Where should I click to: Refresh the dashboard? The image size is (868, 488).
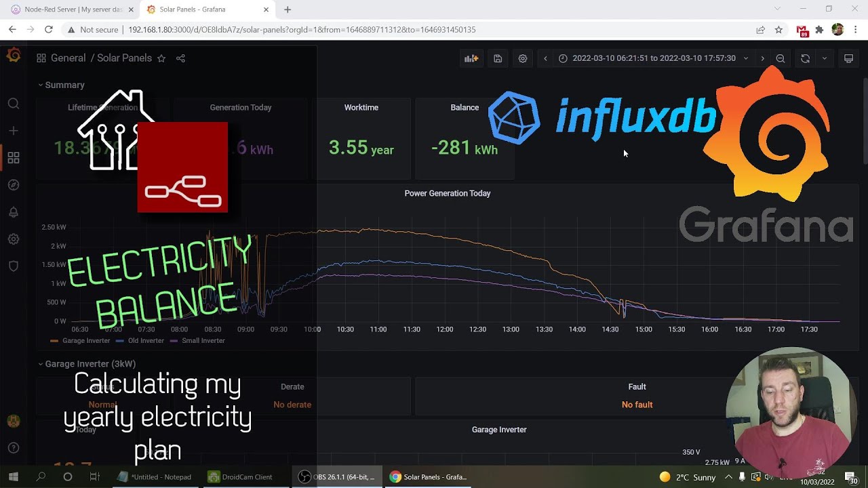(805, 58)
